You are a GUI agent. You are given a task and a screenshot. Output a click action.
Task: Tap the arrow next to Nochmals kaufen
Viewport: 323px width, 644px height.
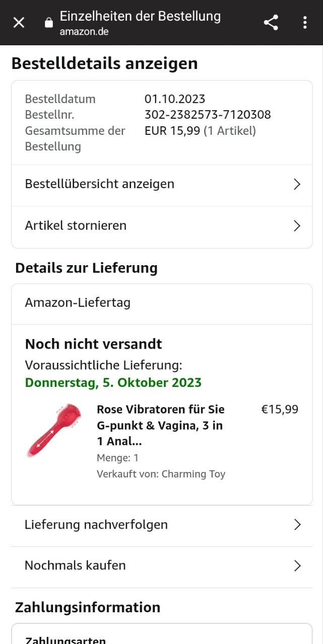pos(297,566)
